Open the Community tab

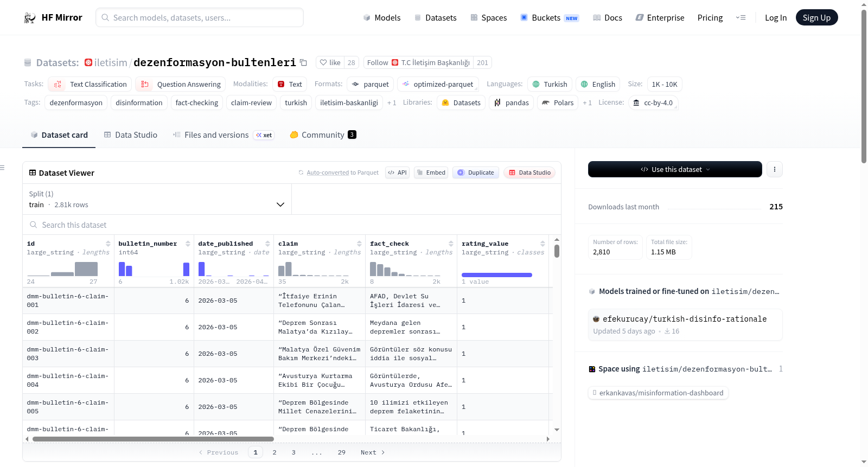click(x=323, y=135)
